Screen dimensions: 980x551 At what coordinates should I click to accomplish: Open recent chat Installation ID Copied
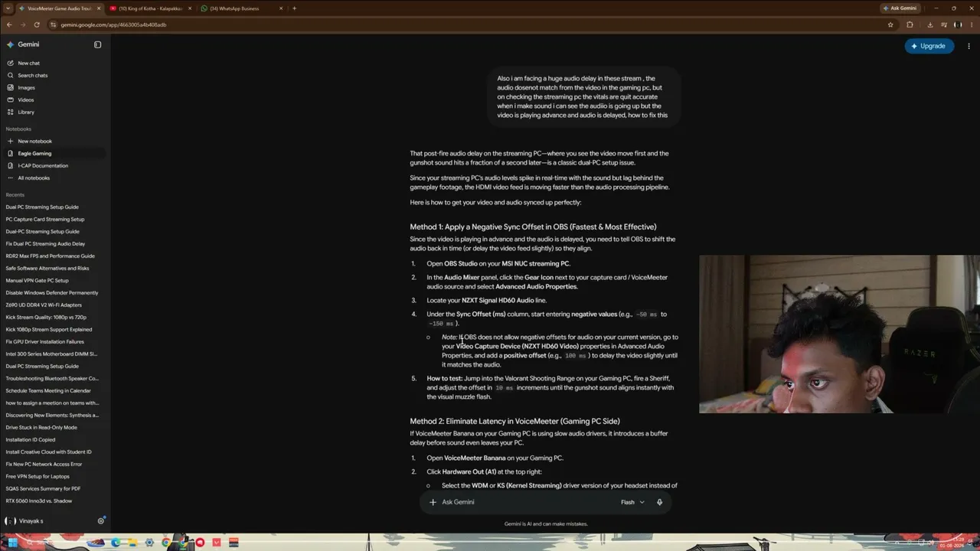(x=31, y=439)
